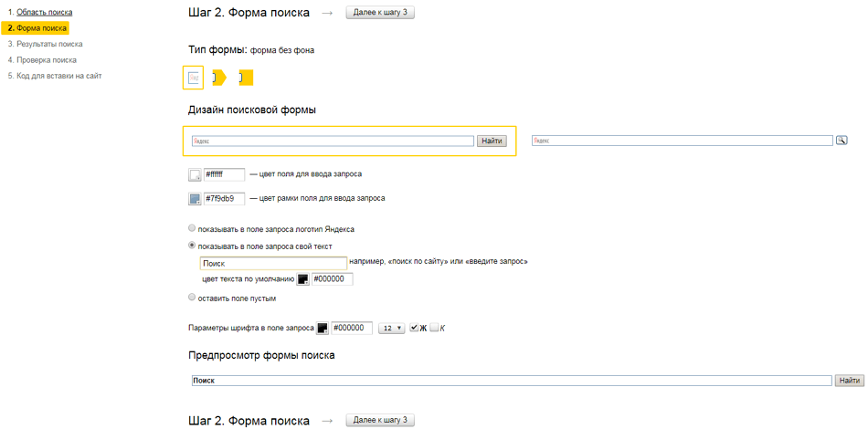Viewport: 868px width, 429px height.
Task: Enable the italic К font checkbox
Action: tap(434, 329)
